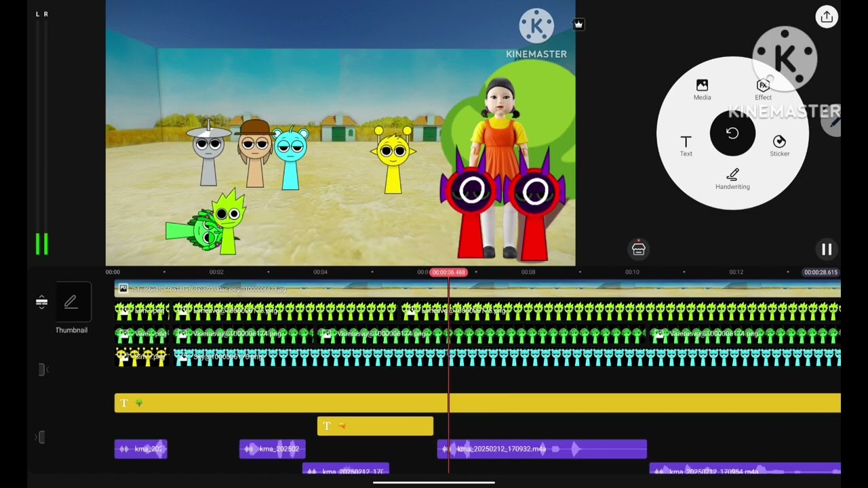Click the 00:04 mark on the ruler
The height and width of the screenshot is (488, 868).
point(320,272)
